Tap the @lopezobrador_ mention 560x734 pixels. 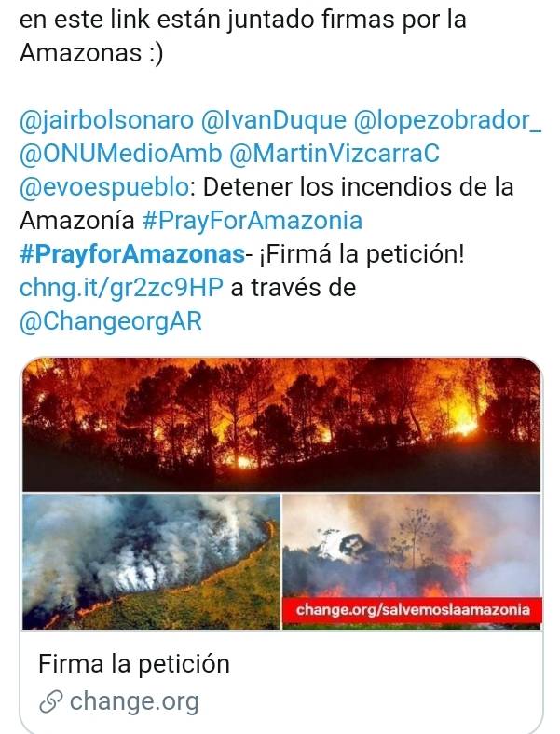(x=447, y=120)
